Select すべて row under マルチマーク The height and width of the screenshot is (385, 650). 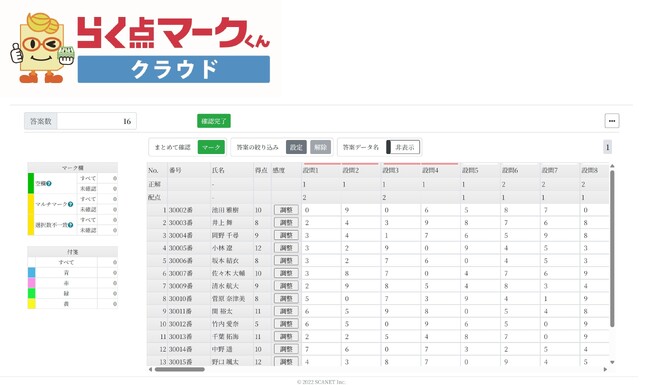tap(98, 199)
